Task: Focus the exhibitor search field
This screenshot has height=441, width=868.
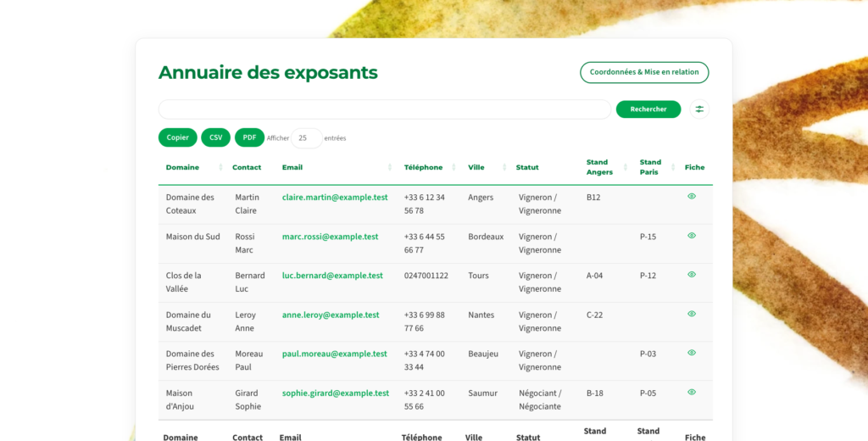Action: coord(385,109)
